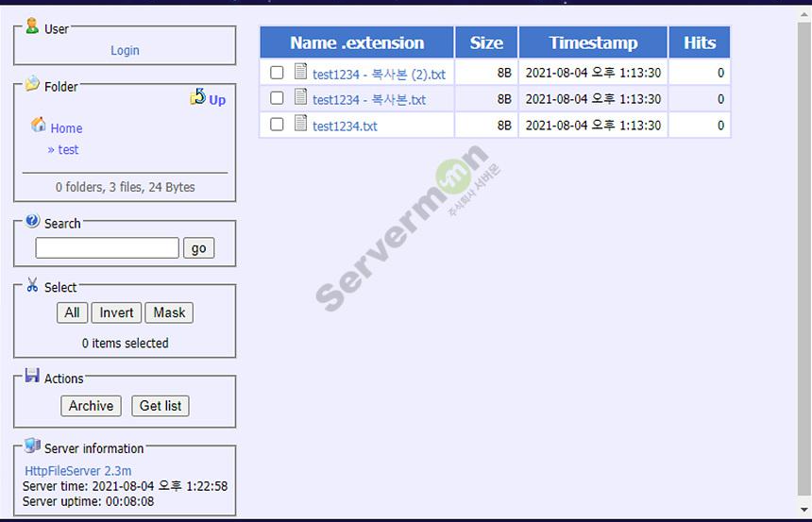
Task: Click the 8B size cell of test1234 - 복사본 (2).txt
Action: [x=486, y=73]
